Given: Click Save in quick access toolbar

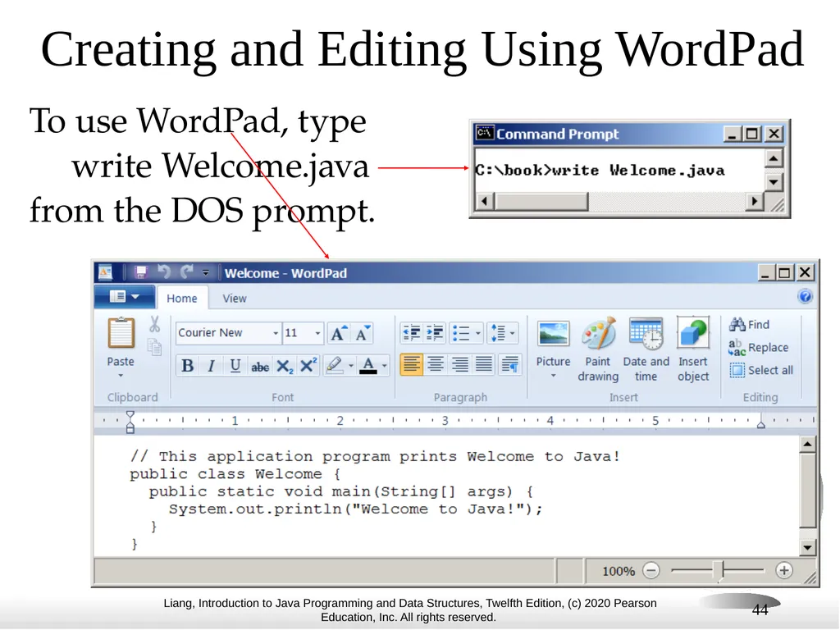Looking at the screenshot, I should pos(140,272).
